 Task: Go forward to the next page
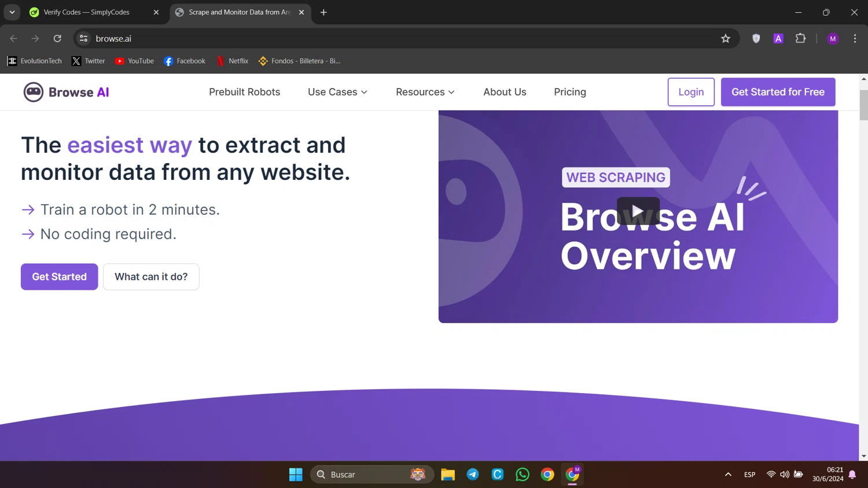pos(35,39)
